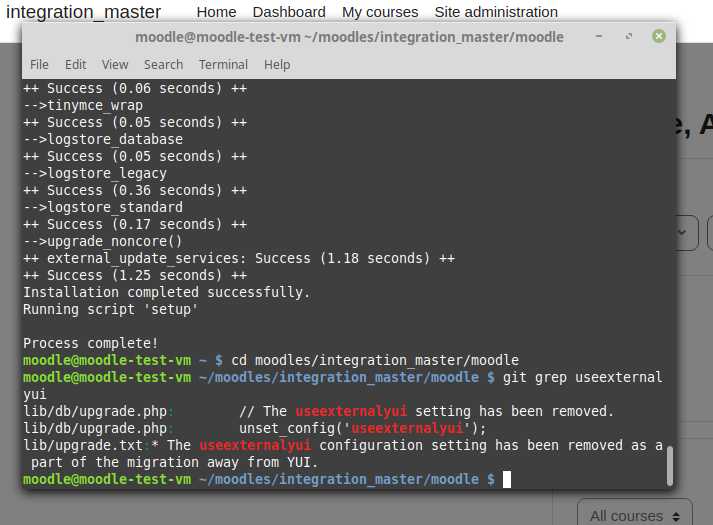Screen dimensions: 713x525
Task: Click 'lib/upgrade.txt' file name in output
Action: 83,445
